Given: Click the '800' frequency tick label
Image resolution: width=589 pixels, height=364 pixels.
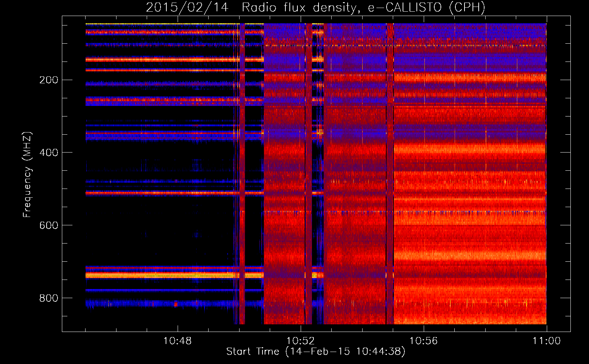Looking at the screenshot, I should tap(49, 298).
